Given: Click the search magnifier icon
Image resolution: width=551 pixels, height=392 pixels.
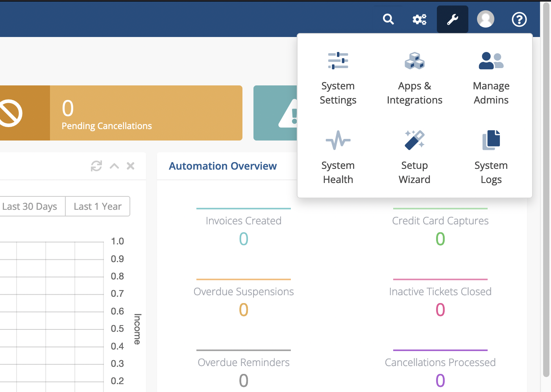Looking at the screenshot, I should [388, 19].
